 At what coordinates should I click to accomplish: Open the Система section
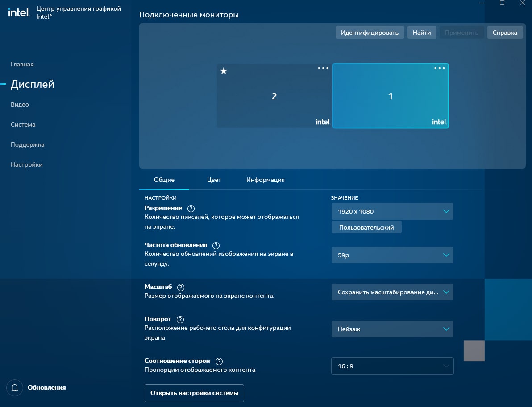23,124
